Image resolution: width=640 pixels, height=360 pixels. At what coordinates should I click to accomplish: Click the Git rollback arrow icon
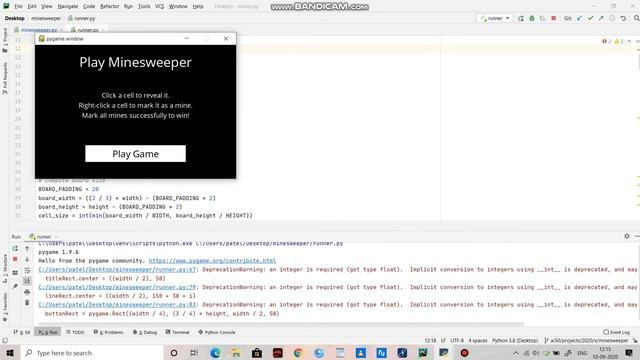(x=623, y=18)
